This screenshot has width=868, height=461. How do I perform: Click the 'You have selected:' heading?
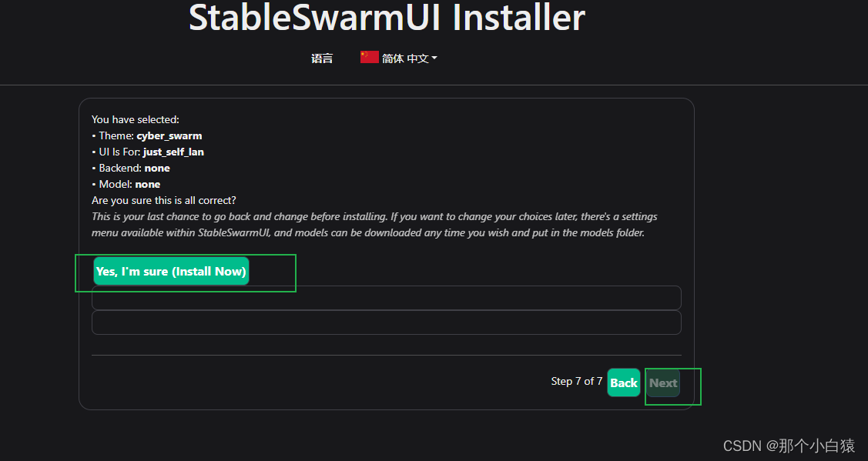point(135,119)
